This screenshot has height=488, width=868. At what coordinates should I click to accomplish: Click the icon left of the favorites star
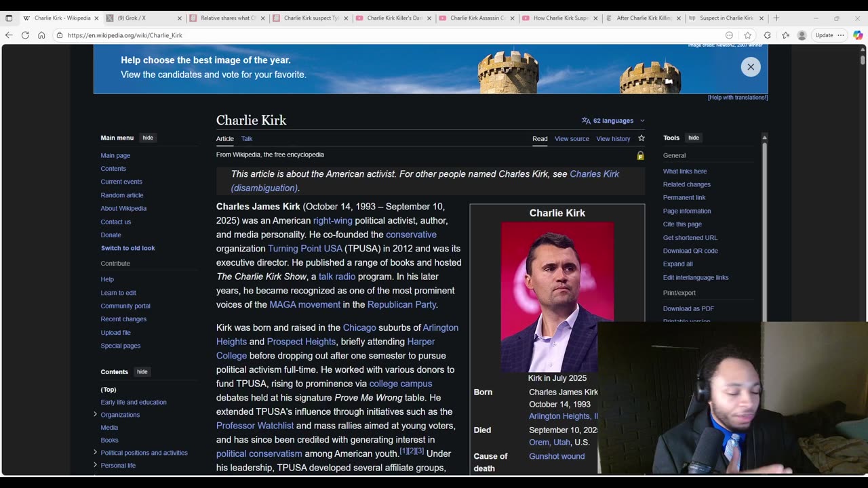[730, 35]
